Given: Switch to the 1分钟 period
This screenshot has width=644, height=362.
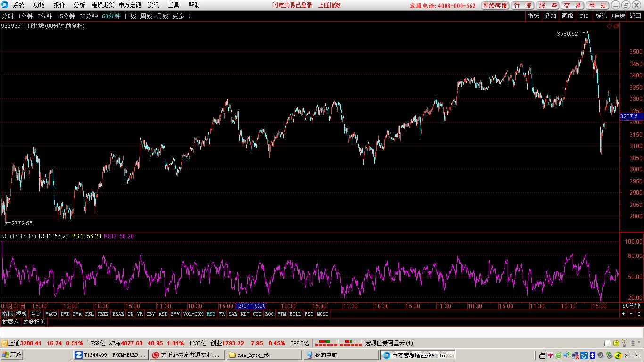Looking at the screenshot, I should coord(25,16).
